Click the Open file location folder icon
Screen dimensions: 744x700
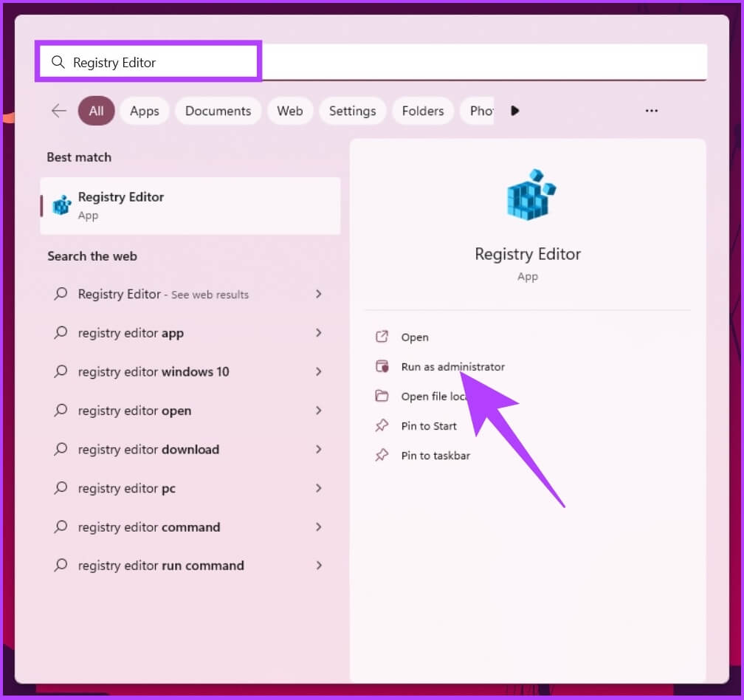(382, 395)
